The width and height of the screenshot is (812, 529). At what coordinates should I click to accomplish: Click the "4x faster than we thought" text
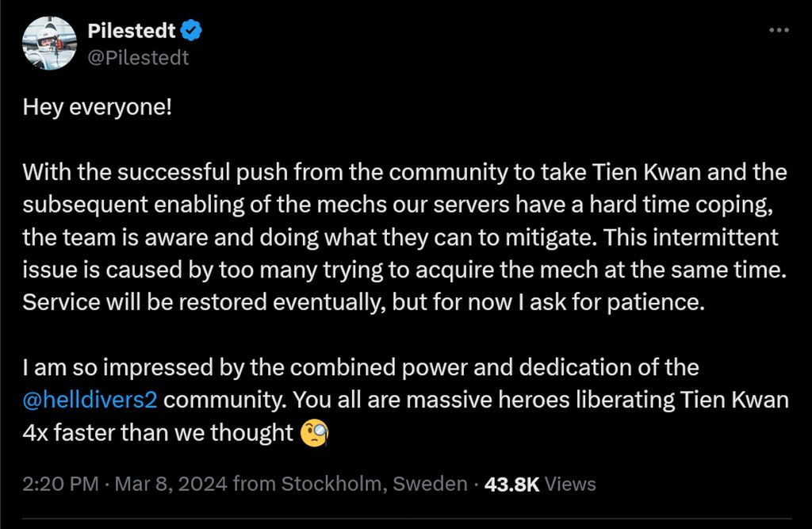(x=159, y=433)
